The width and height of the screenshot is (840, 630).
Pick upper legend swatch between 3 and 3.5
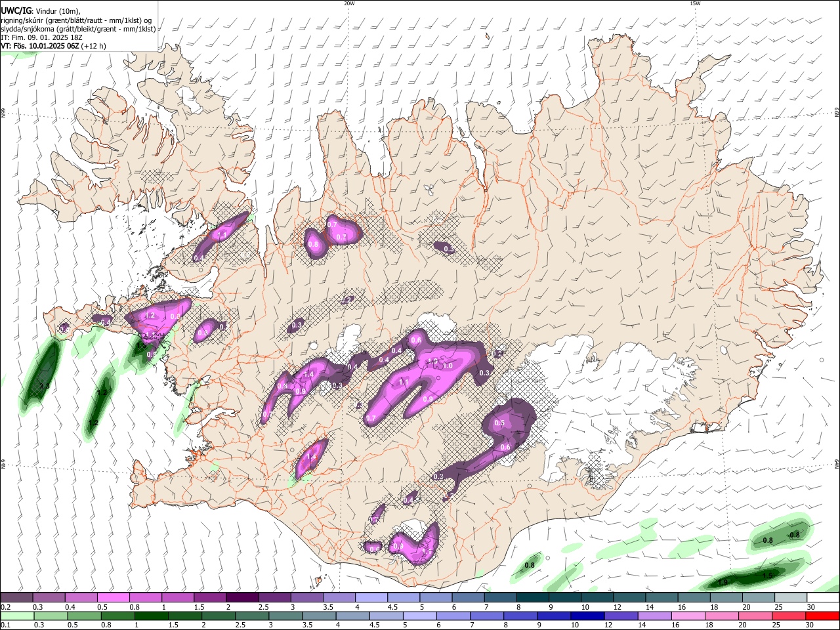[x=307, y=597]
